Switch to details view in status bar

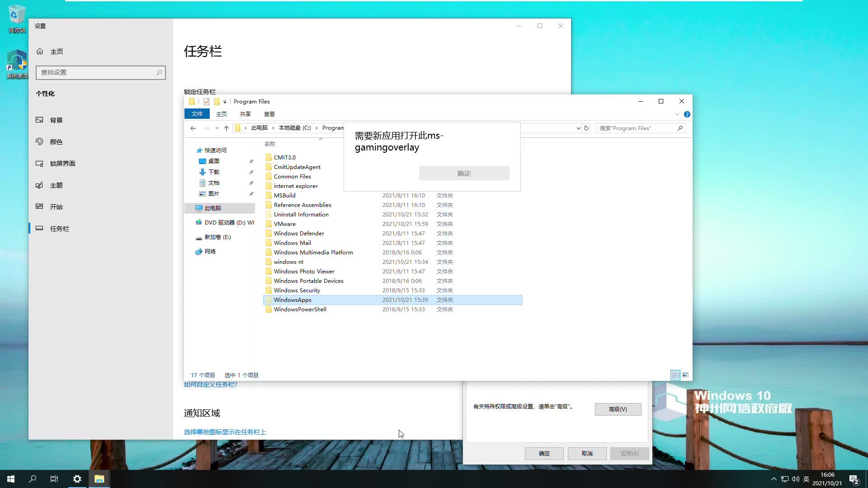click(675, 375)
